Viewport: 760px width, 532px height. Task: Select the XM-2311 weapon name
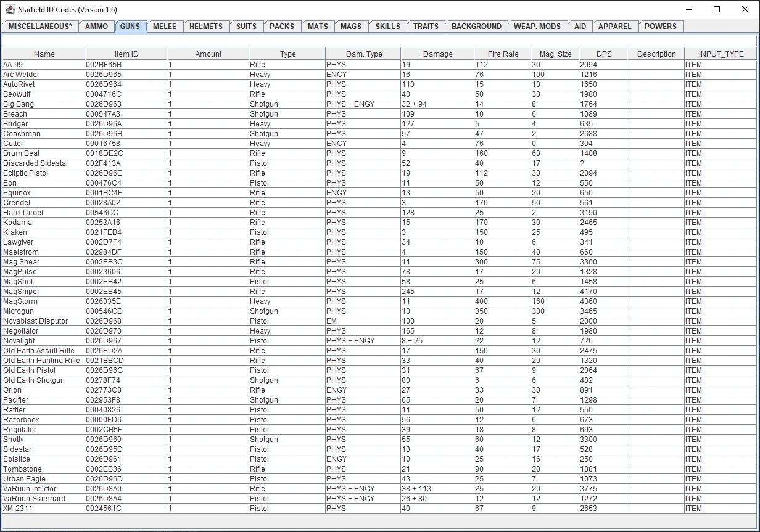[x=18, y=509]
